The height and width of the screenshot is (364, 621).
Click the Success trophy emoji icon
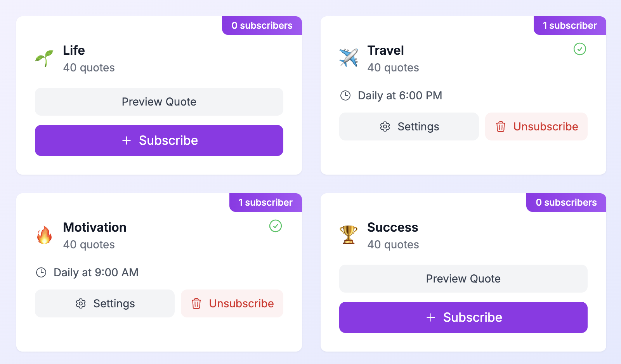[x=349, y=235]
